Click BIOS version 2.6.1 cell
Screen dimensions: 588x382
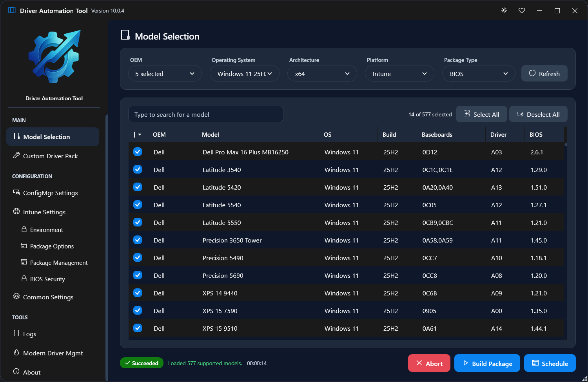[x=537, y=152]
